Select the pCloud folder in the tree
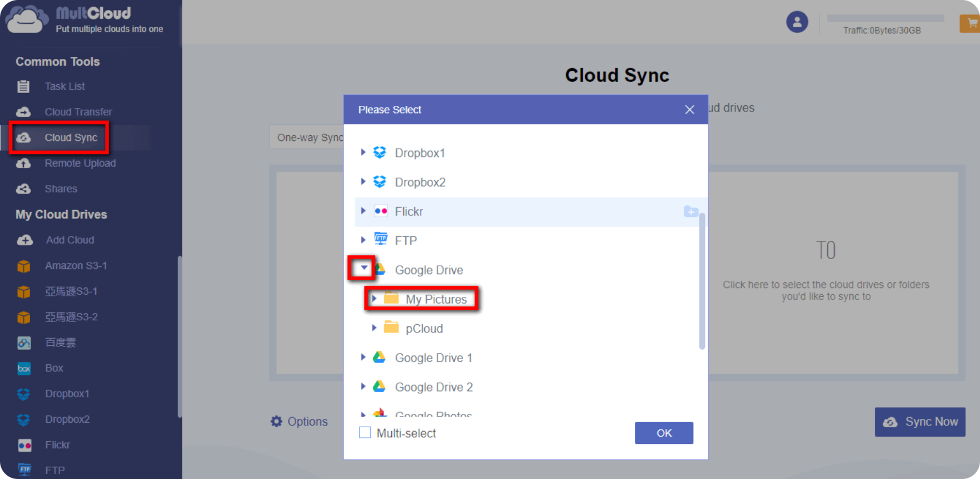 tap(424, 329)
